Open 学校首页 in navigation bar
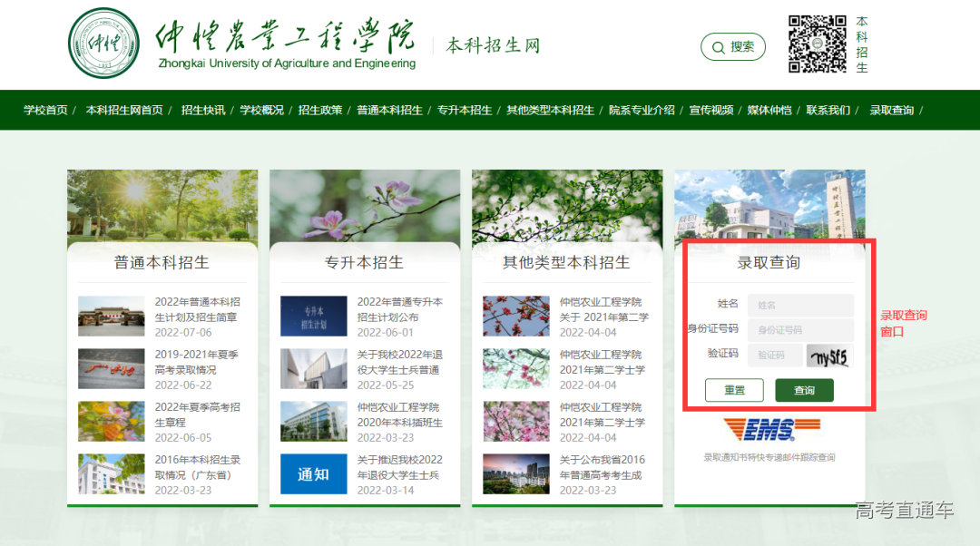The width and height of the screenshot is (980, 546). [45, 110]
